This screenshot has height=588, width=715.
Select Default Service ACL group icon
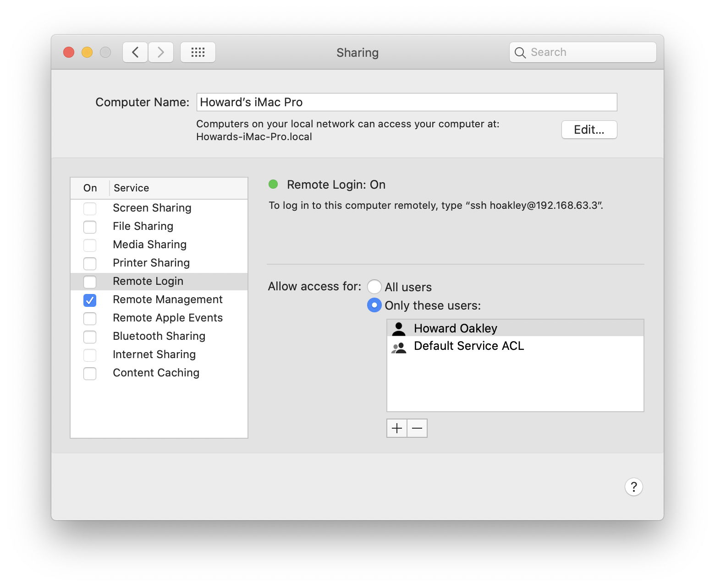[x=399, y=347]
